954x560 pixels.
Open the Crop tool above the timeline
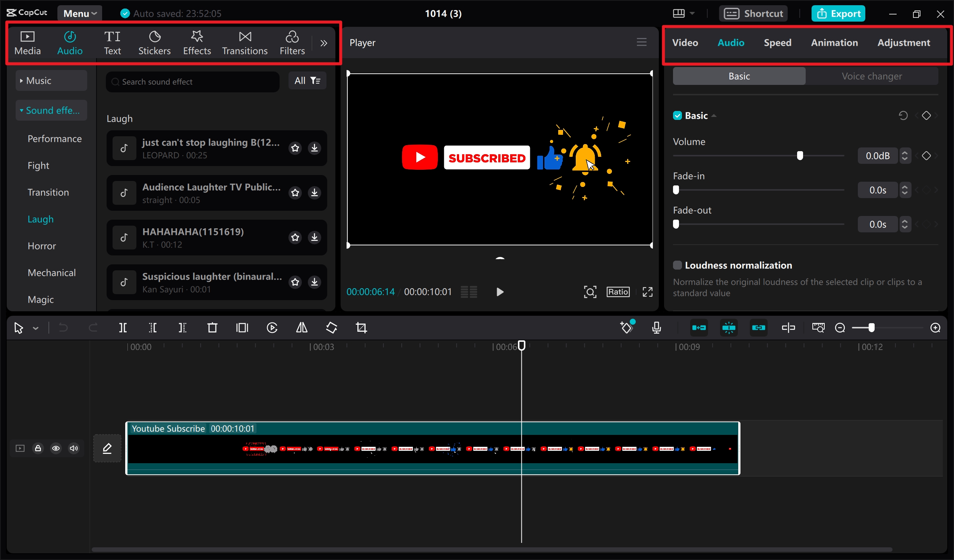[x=361, y=328]
